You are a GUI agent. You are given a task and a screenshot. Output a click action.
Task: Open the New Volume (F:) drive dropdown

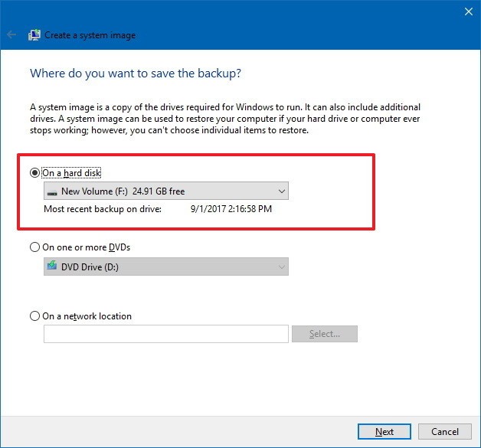click(166, 191)
